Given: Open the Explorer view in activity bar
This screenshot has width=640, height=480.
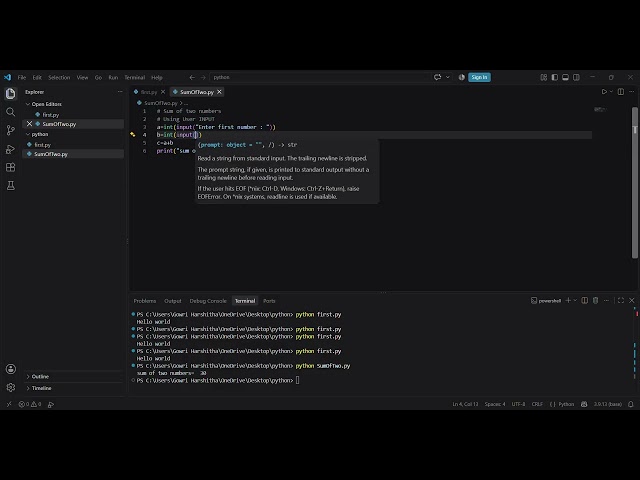Looking at the screenshot, I should [11, 93].
